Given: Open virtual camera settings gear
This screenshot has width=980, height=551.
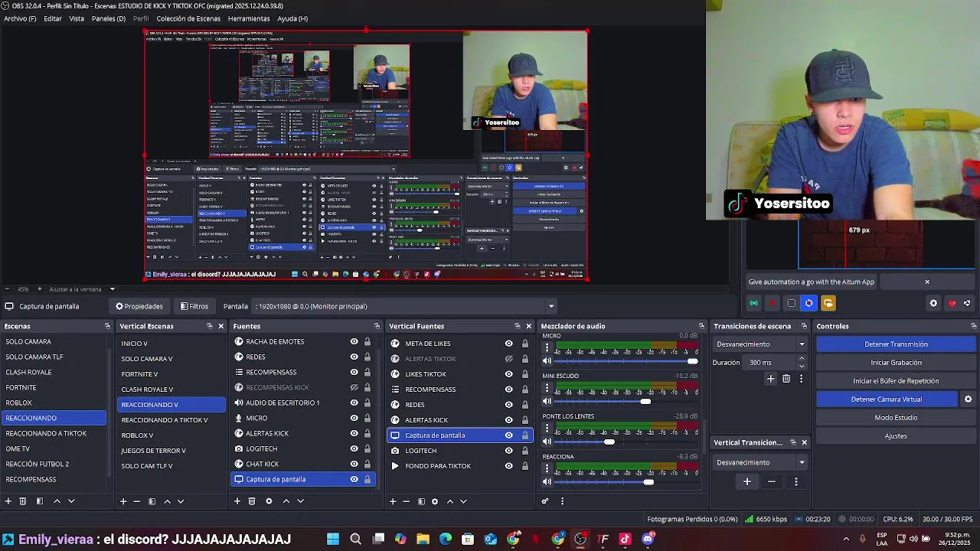Looking at the screenshot, I should (x=968, y=399).
